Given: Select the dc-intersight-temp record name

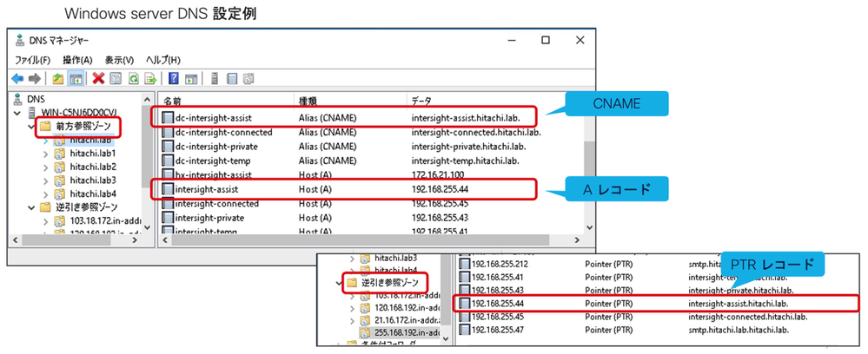Looking at the screenshot, I should pos(213,161).
